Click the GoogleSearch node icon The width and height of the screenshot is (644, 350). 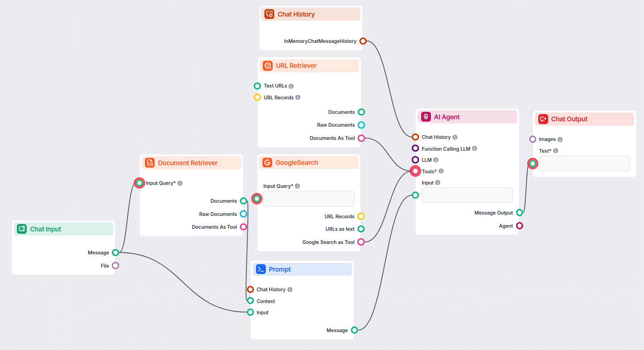coord(267,162)
